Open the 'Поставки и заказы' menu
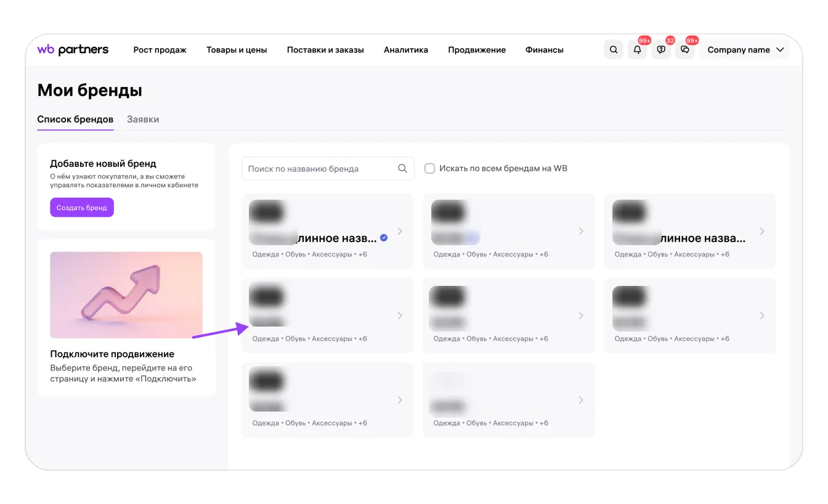The height and width of the screenshot is (504, 828). (x=325, y=50)
